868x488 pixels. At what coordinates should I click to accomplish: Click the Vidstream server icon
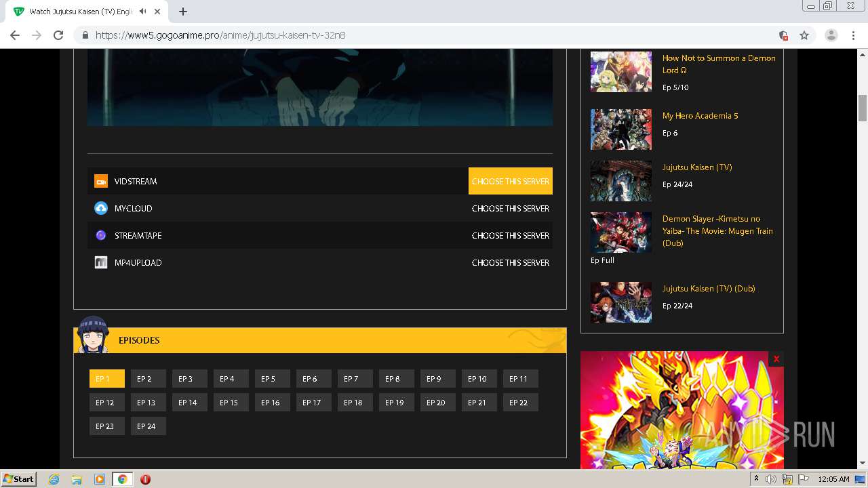coord(101,181)
